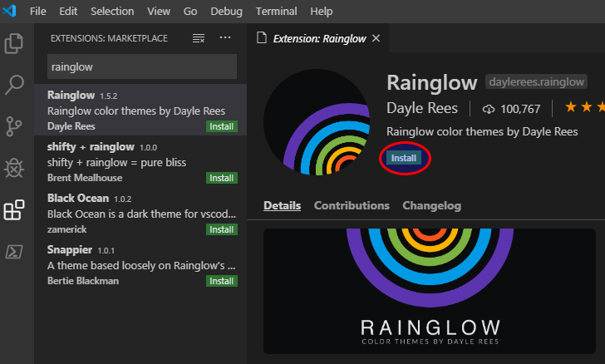Open the Terminal menu
The width and height of the screenshot is (605, 364).
275,12
